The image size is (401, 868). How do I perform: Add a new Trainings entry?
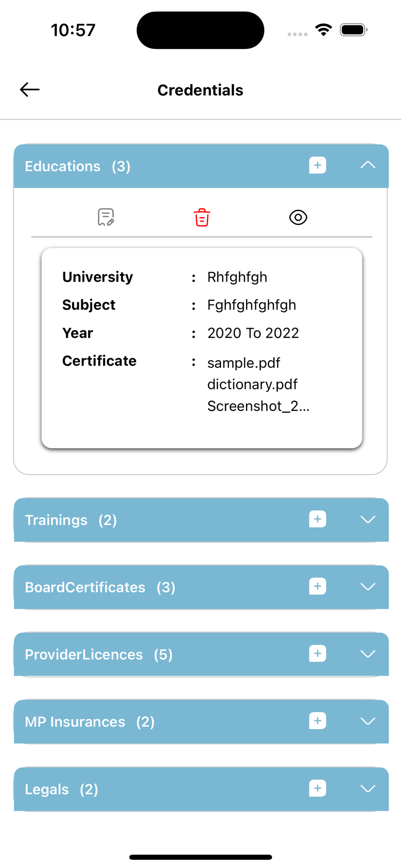[x=318, y=519]
